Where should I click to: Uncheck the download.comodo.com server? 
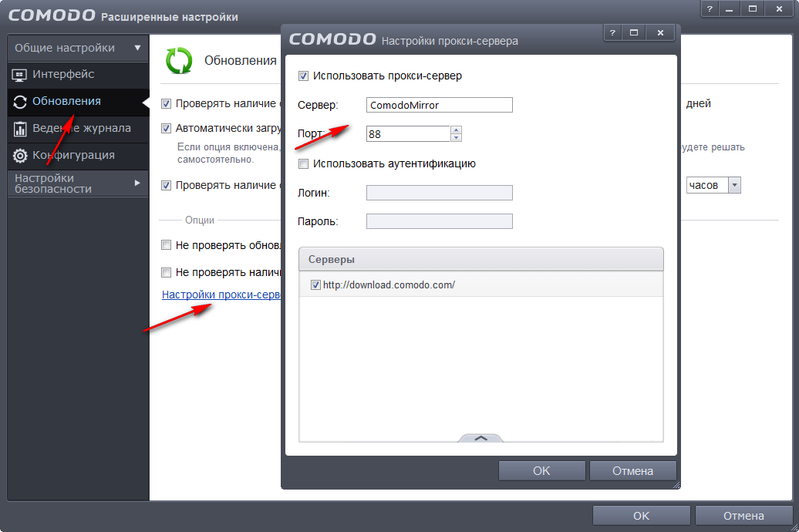(315, 285)
